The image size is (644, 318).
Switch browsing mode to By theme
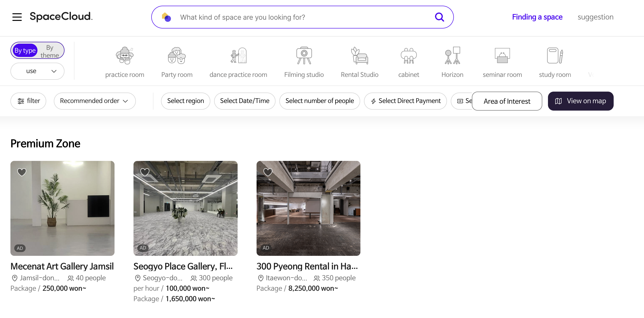50,51
